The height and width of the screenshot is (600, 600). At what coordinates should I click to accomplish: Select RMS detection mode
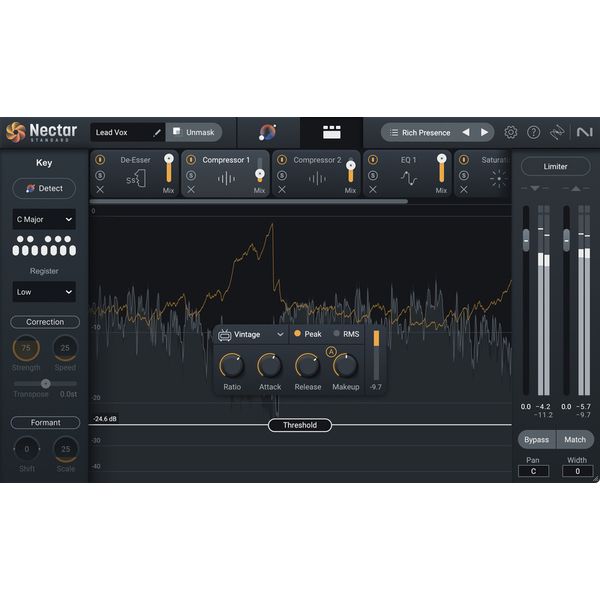coord(346,334)
